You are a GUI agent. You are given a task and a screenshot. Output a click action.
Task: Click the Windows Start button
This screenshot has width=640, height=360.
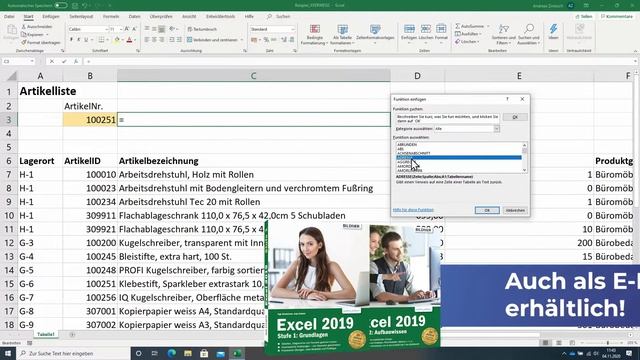click(x=8, y=353)
